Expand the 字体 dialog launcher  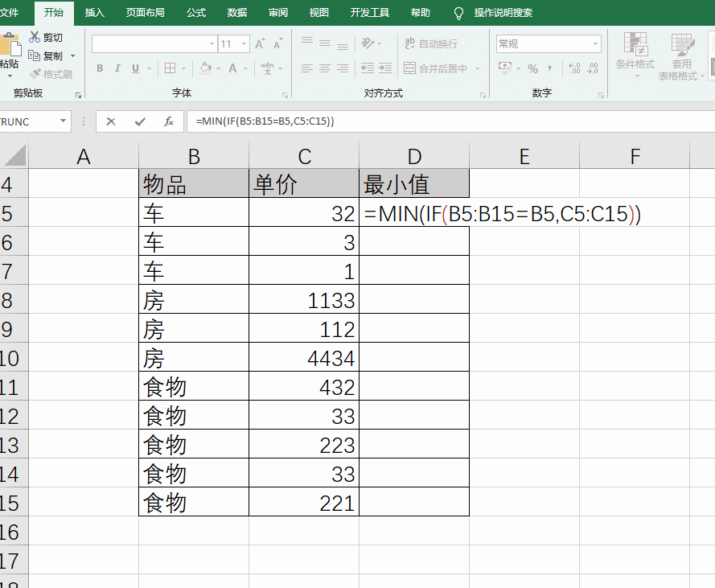tap(285, 96)
